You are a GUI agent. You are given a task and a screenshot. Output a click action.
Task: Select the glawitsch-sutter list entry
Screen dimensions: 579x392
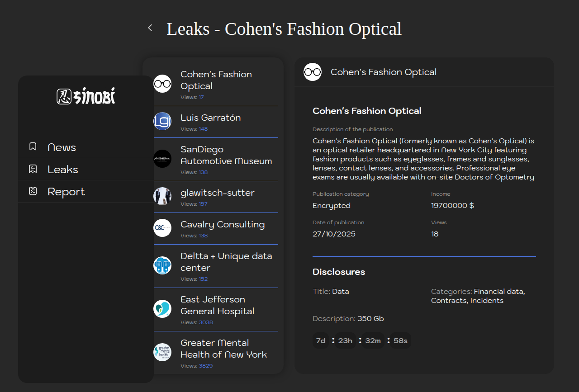(218, 193)
